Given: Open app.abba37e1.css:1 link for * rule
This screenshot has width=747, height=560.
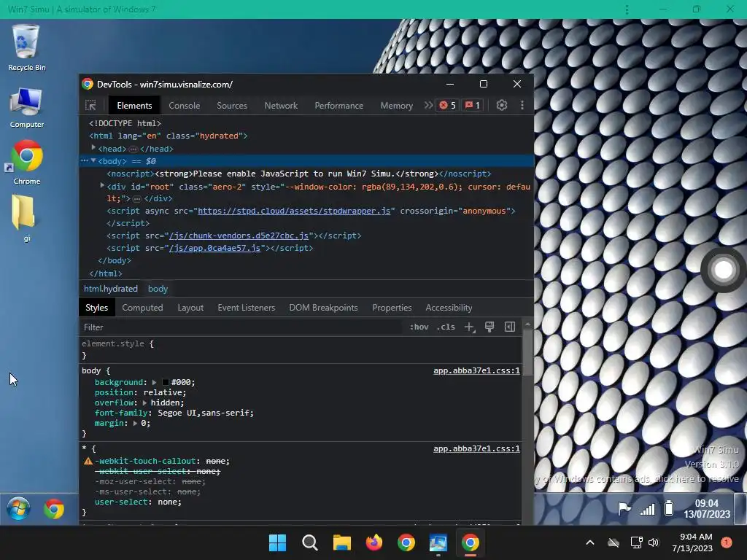Looking at the screenshot, I should point(476,448).
